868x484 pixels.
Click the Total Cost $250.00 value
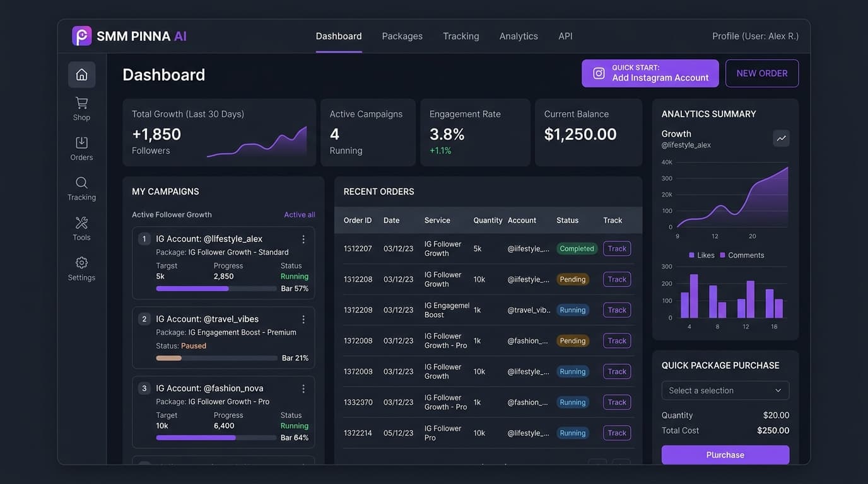pos(773,431)
